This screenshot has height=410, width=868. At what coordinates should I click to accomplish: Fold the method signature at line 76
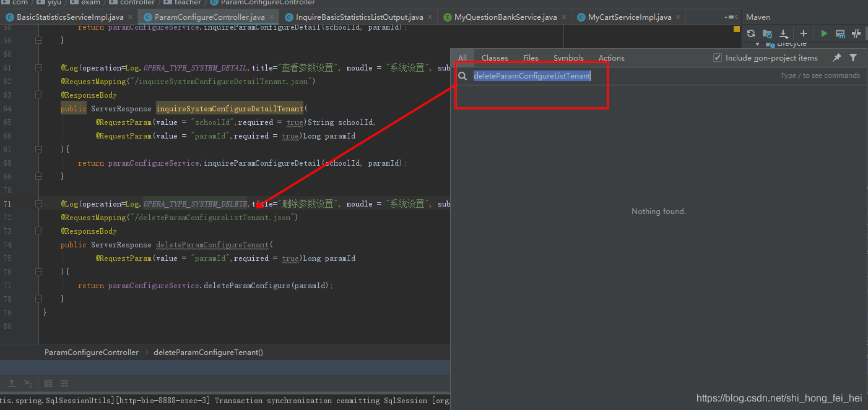tap(38, 271)
